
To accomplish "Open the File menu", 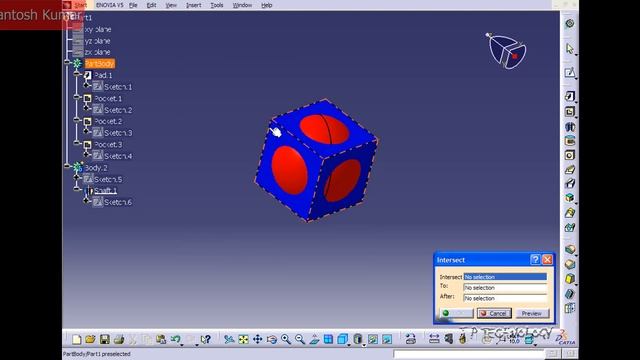I will point(133,5).
